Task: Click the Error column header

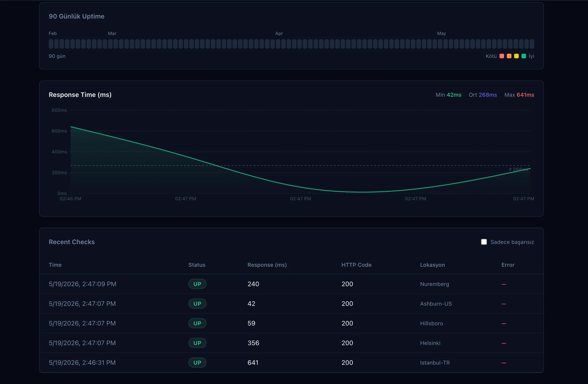Action: pos(508,265)
